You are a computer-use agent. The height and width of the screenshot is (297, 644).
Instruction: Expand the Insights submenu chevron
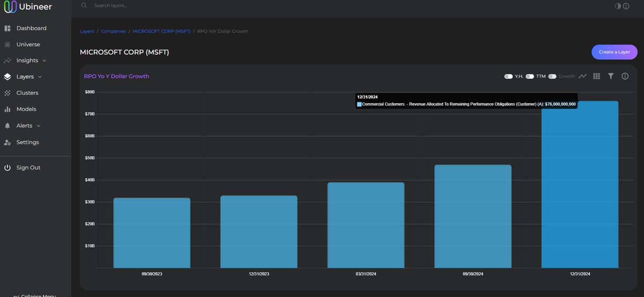point(44,61)
